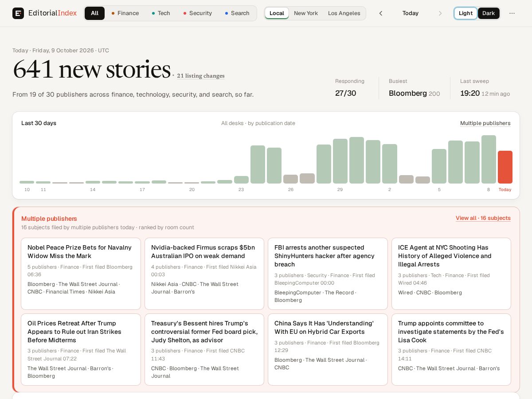Select the chart bar for day 8
This screenshot has height=399, width=532.
(x=489, y=159)
